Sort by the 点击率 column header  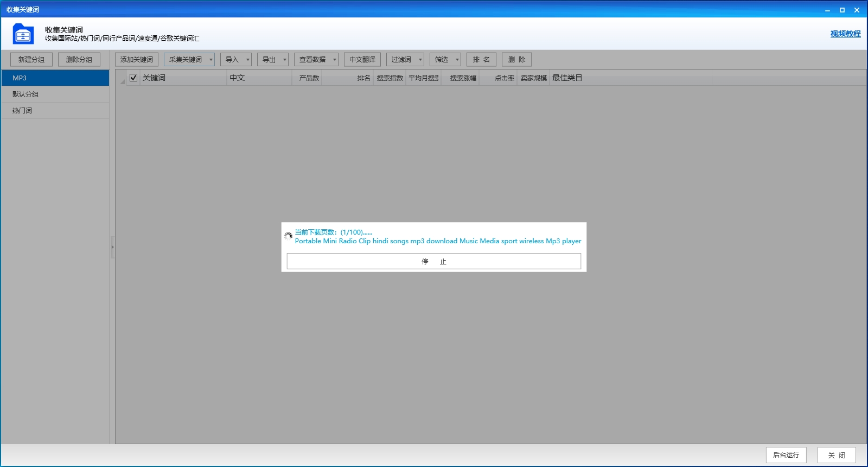click(x=498, y=78)
